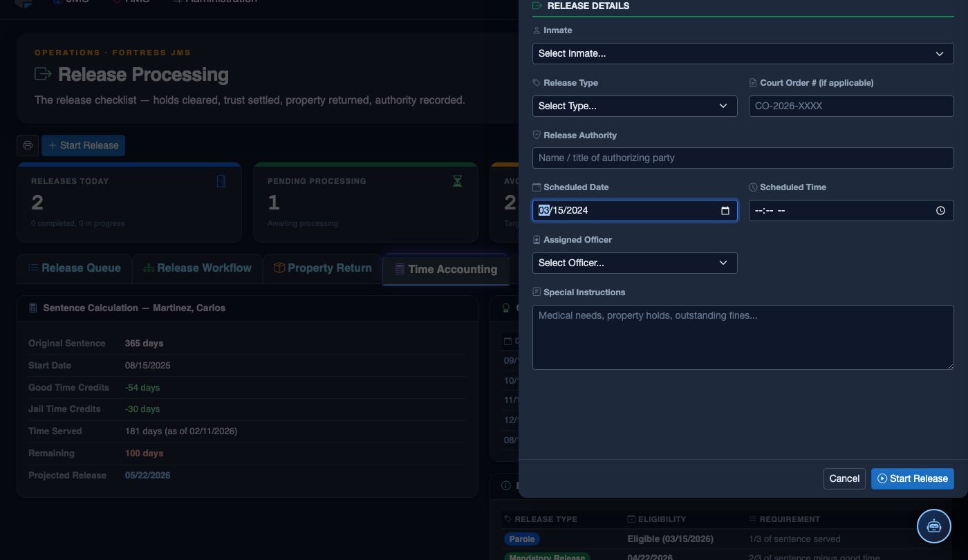Click the Time Served 181 days value
The height and width of the screenshot is (560, 968).
(x=181, y=431)
